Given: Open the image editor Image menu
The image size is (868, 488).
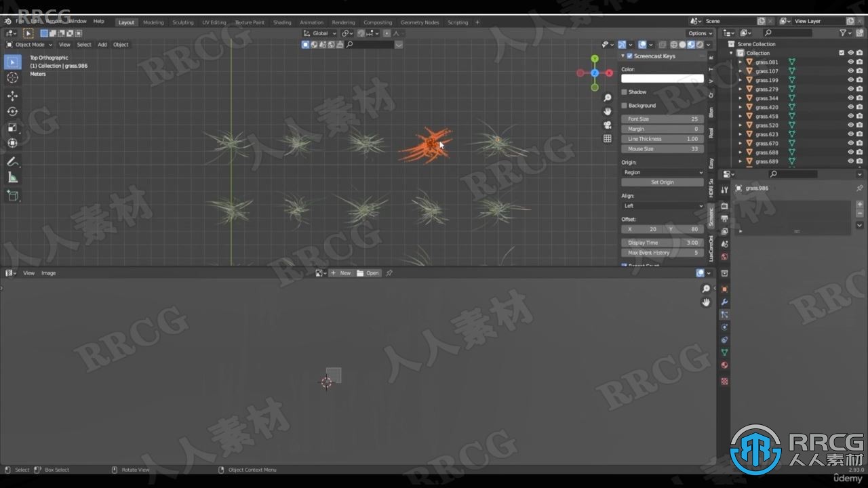Looking at the screenshot, I should (x=49, y=273).
